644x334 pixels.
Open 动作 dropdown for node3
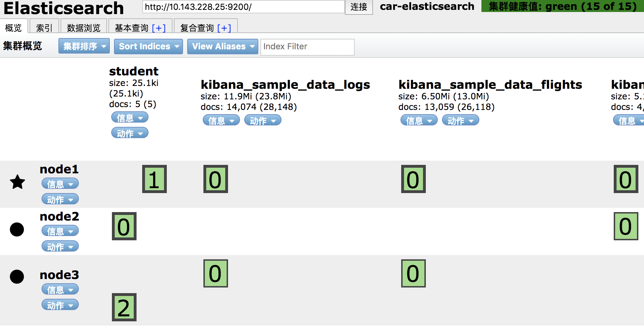click(60, 305)
